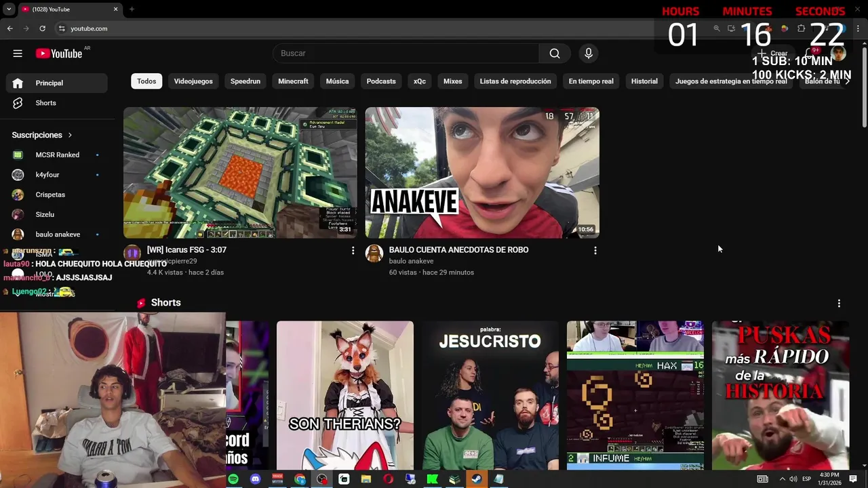Open k4yfour subscription channel
The height and width of the screenshot is (488, 868).
pos(57,175)
